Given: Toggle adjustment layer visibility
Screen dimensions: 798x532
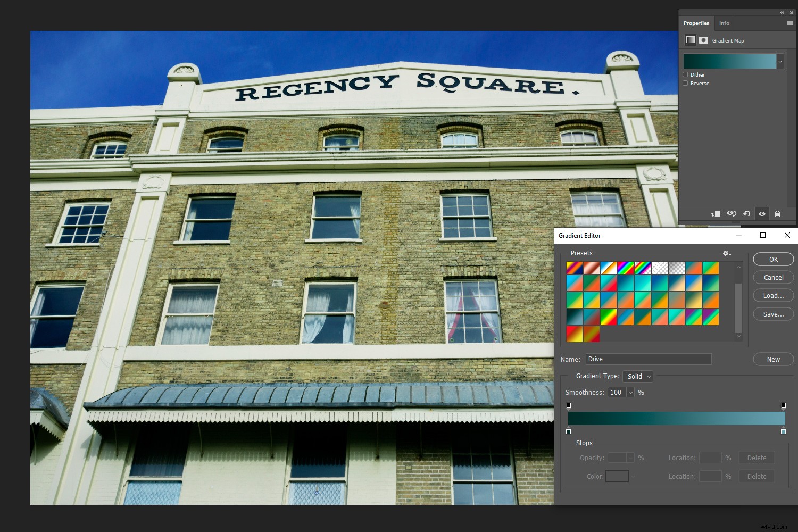Looking at the screenshot, I should (x=762, y=214).
